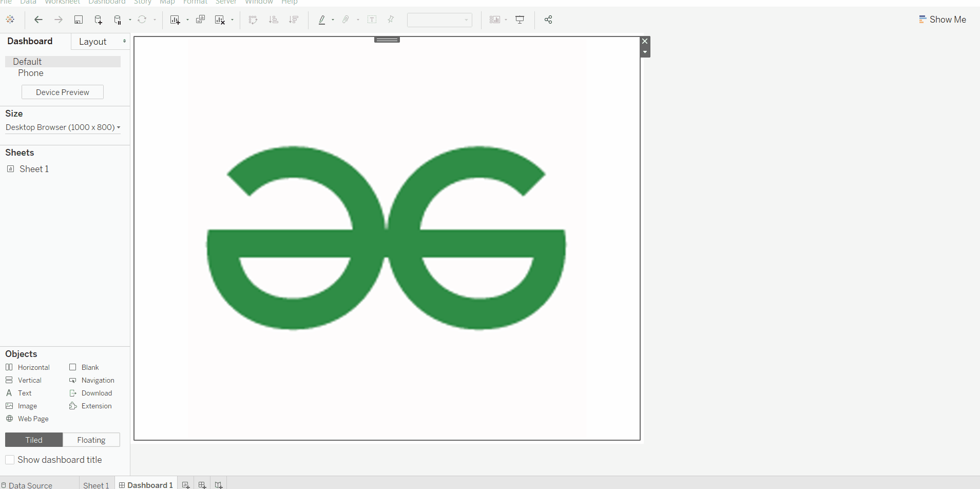Screen dimensions: 980x489
Task: Select the Image object
Action: click(21, 406)
